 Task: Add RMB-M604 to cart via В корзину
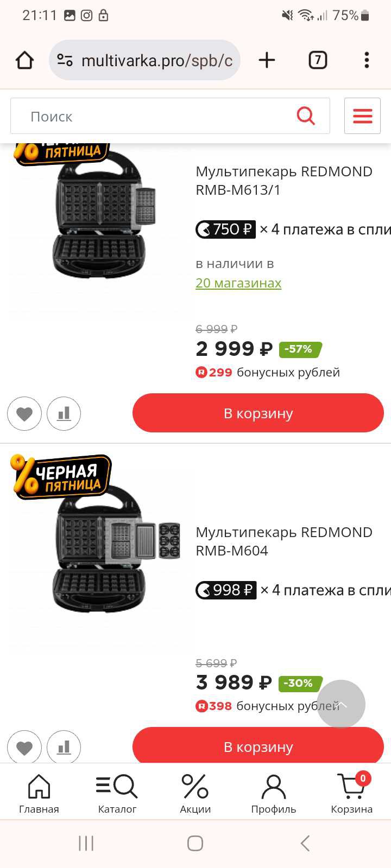click(x=258, y=746)
